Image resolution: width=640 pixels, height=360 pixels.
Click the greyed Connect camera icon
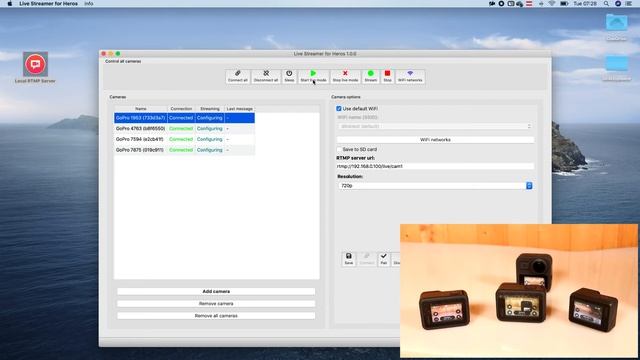pyautogui.click(x=367, y=259)
